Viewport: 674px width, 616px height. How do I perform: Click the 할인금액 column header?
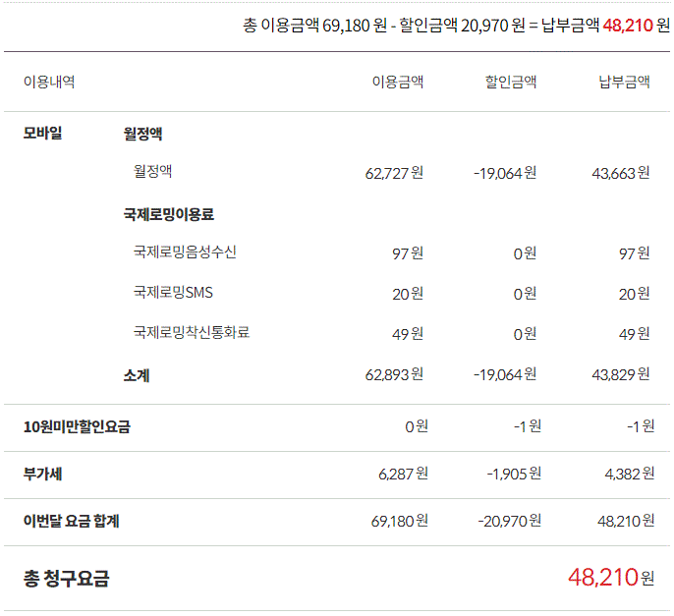[x=510, y=83]
